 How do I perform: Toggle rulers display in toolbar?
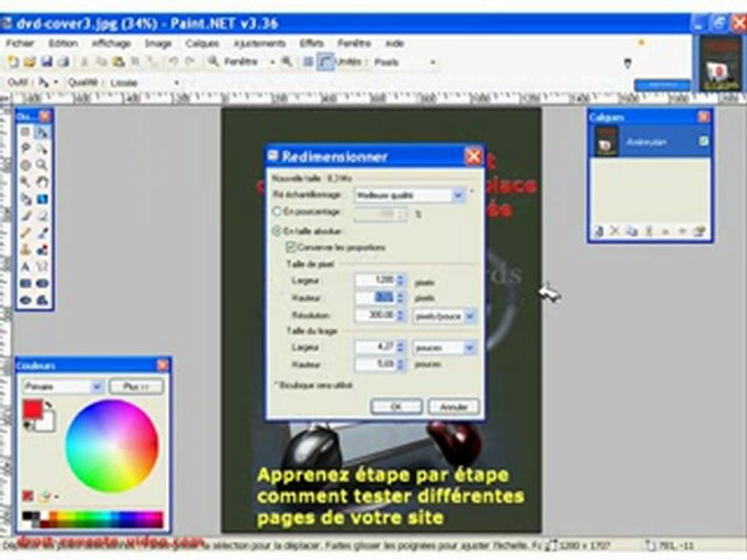tap(325, 62)
